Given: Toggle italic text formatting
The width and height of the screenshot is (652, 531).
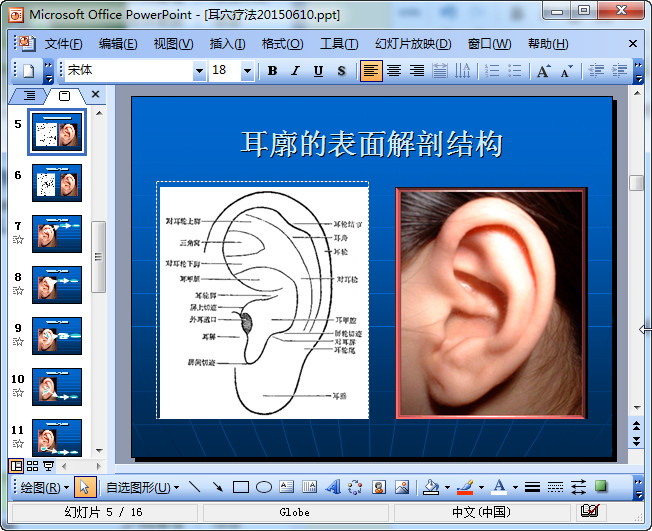Looking at the screenshot, I should (x=295, y=71).
